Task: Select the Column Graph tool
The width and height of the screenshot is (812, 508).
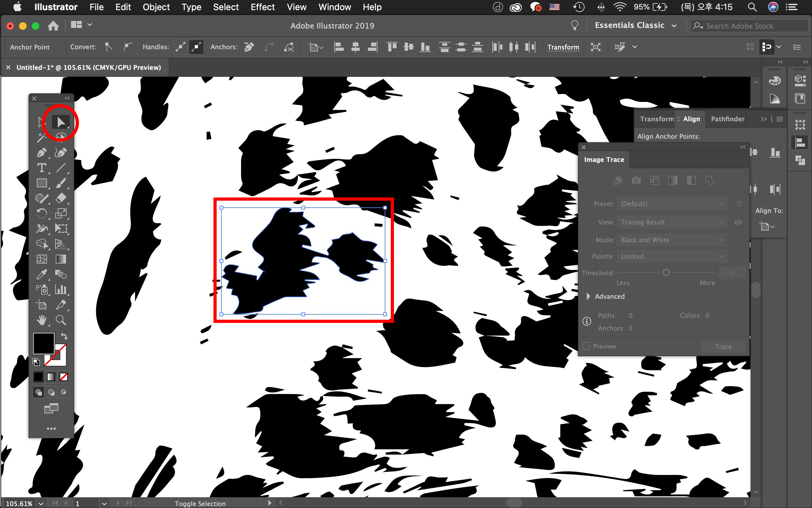Action: tap(61, 290)
